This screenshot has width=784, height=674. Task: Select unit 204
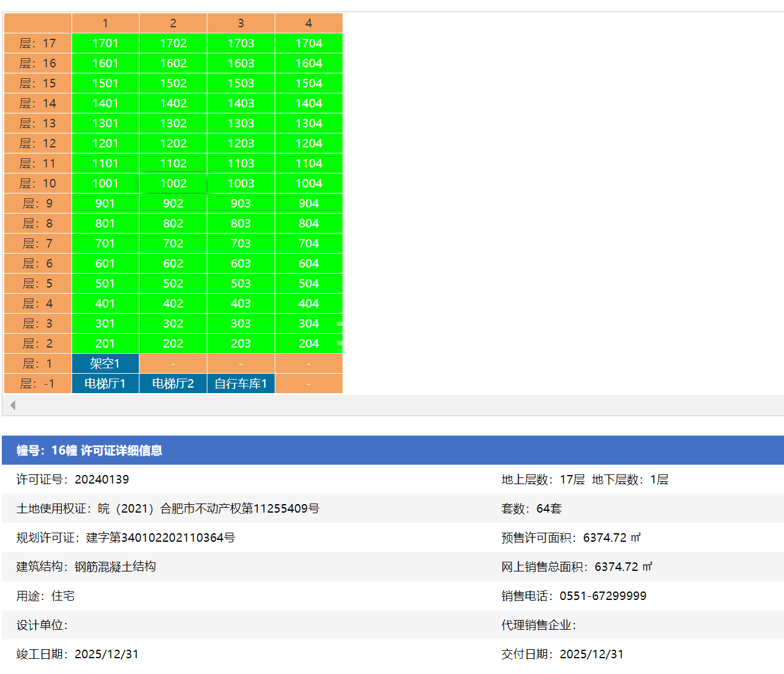pyautogui.click(x=309, y=343)
